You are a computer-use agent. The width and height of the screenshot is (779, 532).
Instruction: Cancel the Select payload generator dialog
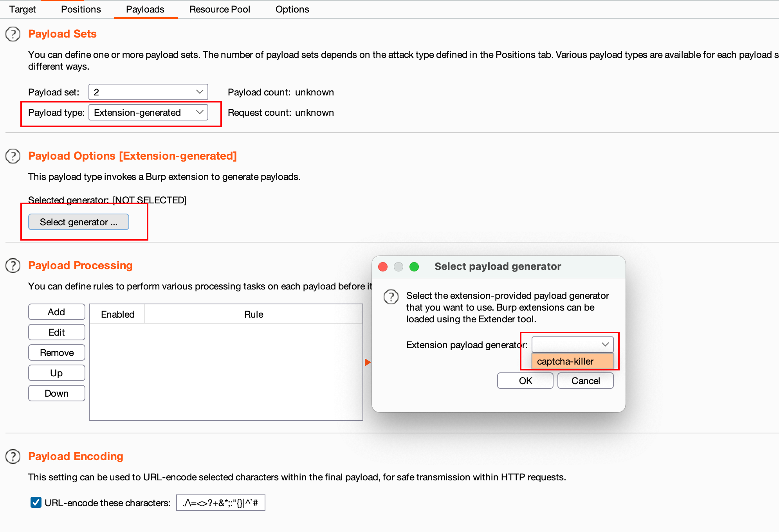586,381
